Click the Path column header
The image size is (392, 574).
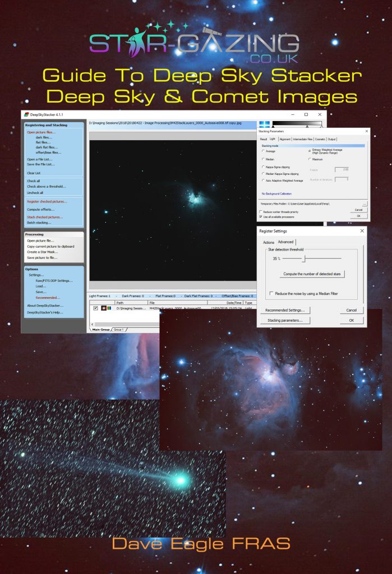pyautogui.click(x=131, y=303)
